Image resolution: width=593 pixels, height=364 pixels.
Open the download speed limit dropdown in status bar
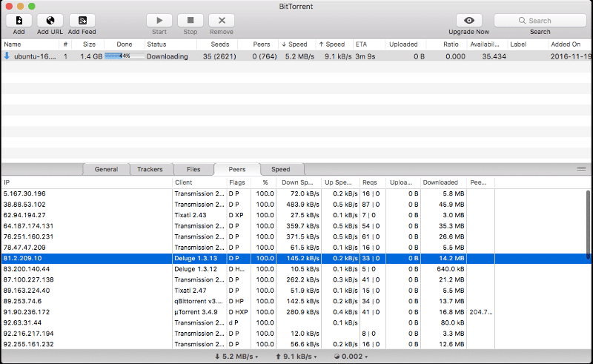[236, 357]
